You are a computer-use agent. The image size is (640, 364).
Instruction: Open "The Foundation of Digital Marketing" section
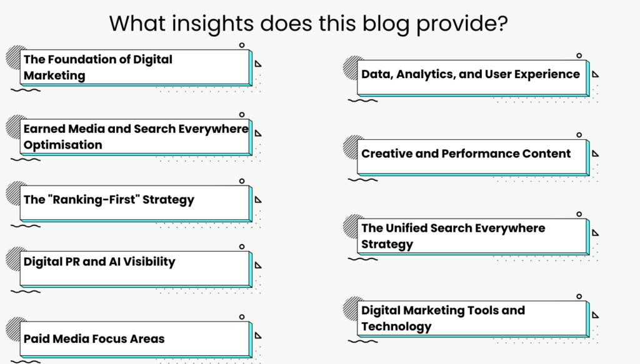(135, 67)
